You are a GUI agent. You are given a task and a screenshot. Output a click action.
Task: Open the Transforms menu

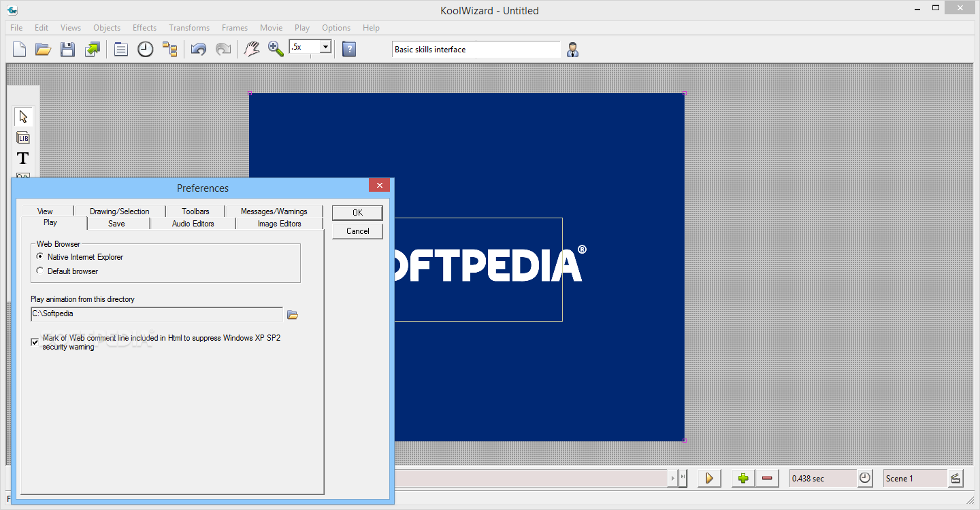189,28
